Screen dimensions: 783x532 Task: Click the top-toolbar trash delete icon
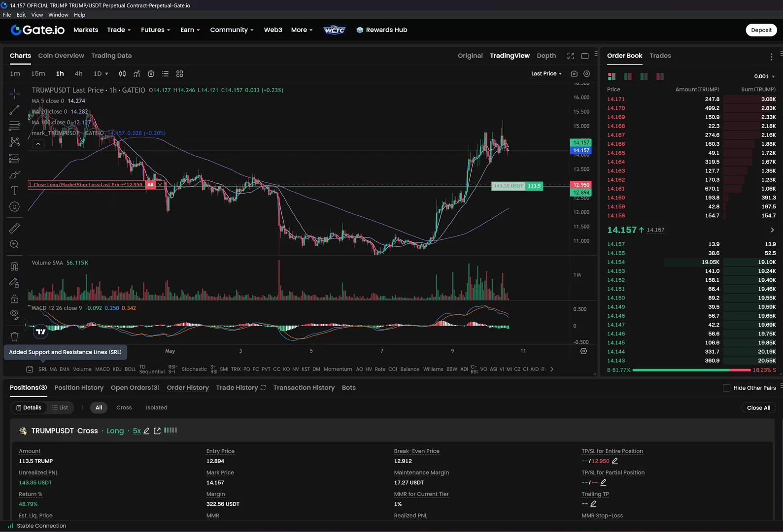click(x=151, y=74)
